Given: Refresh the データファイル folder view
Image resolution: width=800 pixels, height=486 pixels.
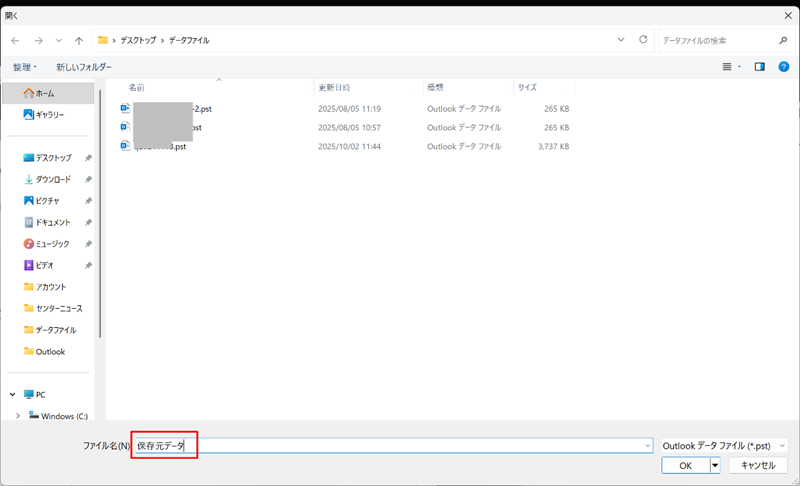Looking at the screenshot, I should click(643, 40).
